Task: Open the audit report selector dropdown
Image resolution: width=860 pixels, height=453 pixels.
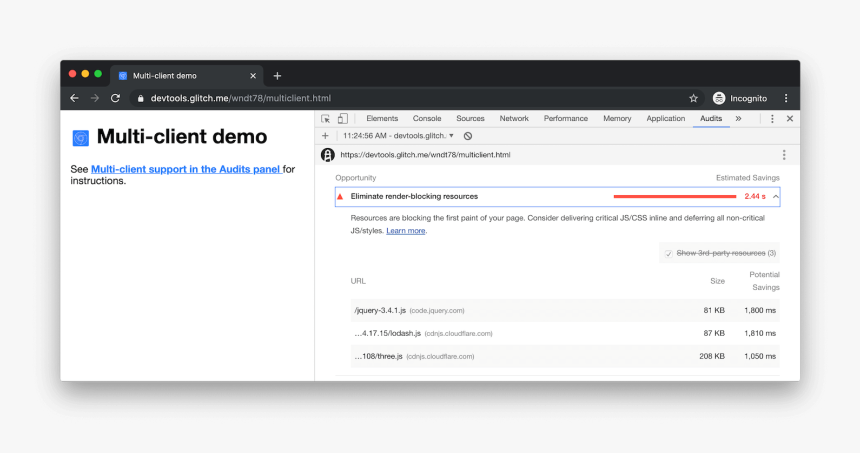Action: (398, 135)
